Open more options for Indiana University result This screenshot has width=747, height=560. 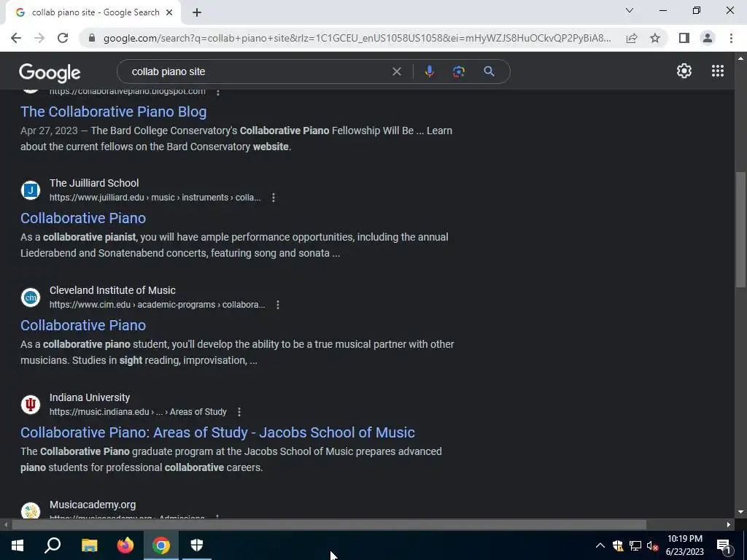239,412
